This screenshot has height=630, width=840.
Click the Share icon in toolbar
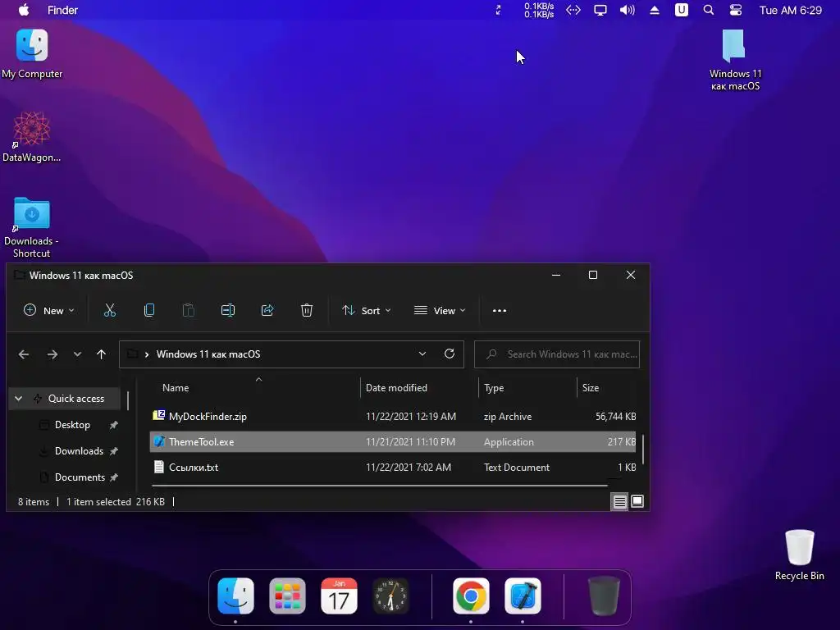267,310
